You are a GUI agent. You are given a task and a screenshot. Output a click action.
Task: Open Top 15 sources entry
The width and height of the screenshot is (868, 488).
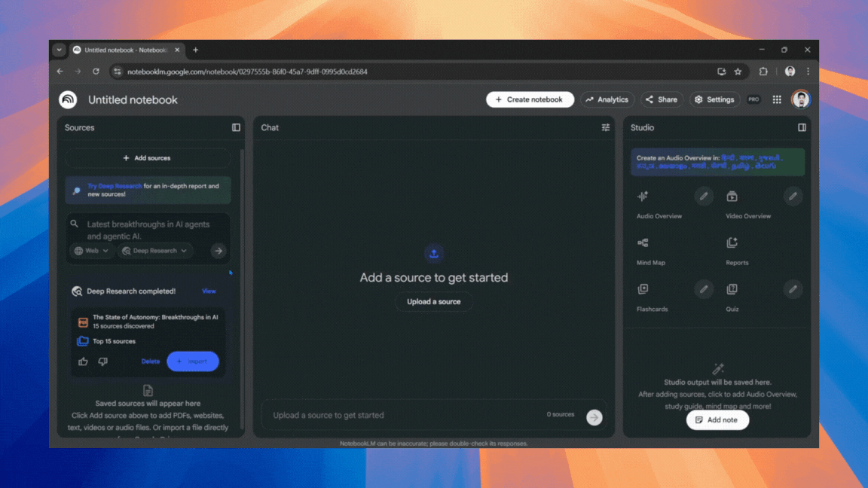pos(108,341)
